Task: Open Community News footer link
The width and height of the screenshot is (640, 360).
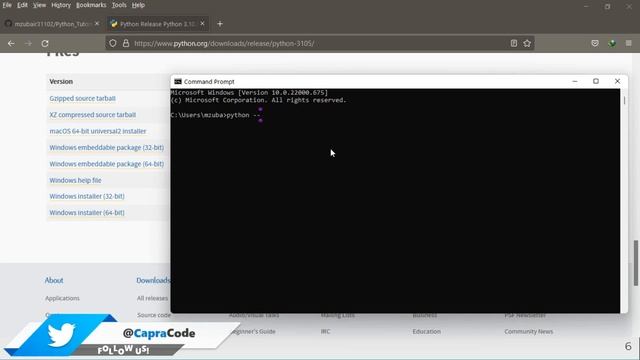Action: pyautogui.click(x=529, y=331)
